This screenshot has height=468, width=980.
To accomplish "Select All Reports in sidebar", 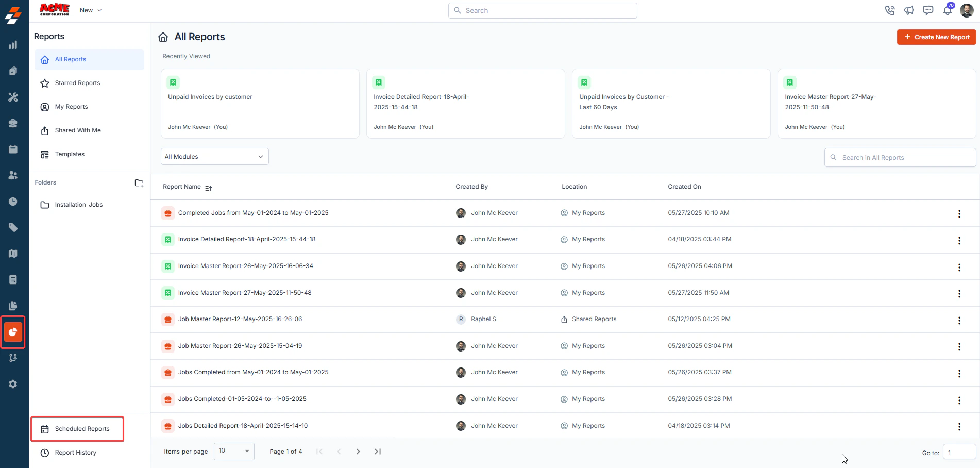I will [x=89, y=59].
